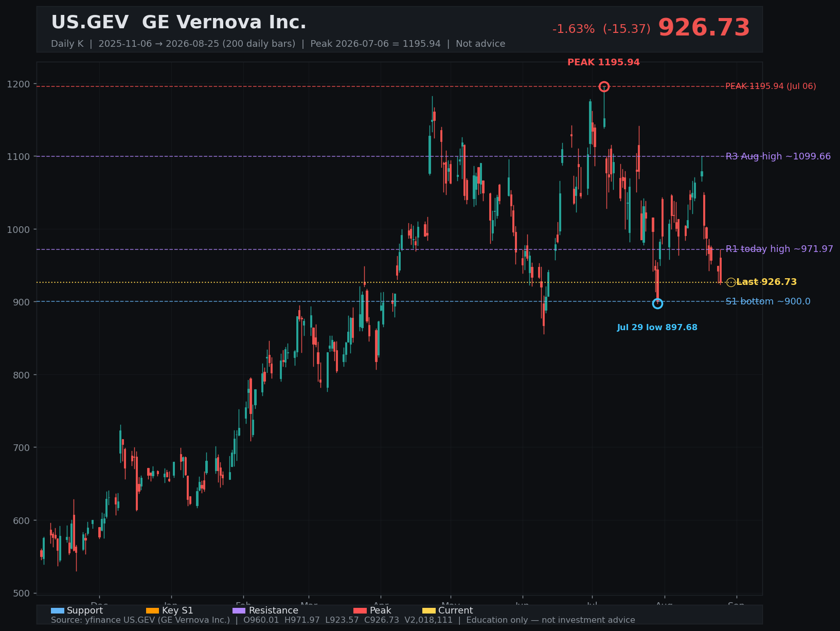Viewport: 840px width, 631px height.
Task: Click the PEAK 1195.94 (Jul 06) line label
Action: [771, 86]
